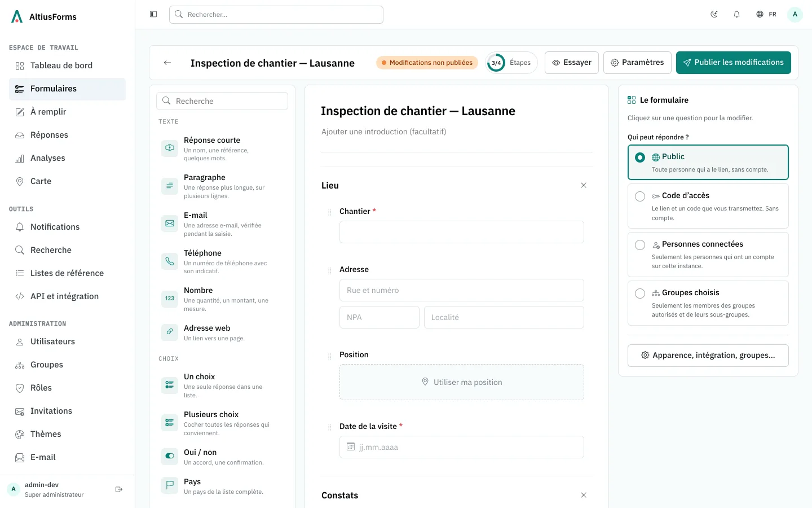Add a Nombre field
This screenshot has width=812, height=508.
point(222,299)
